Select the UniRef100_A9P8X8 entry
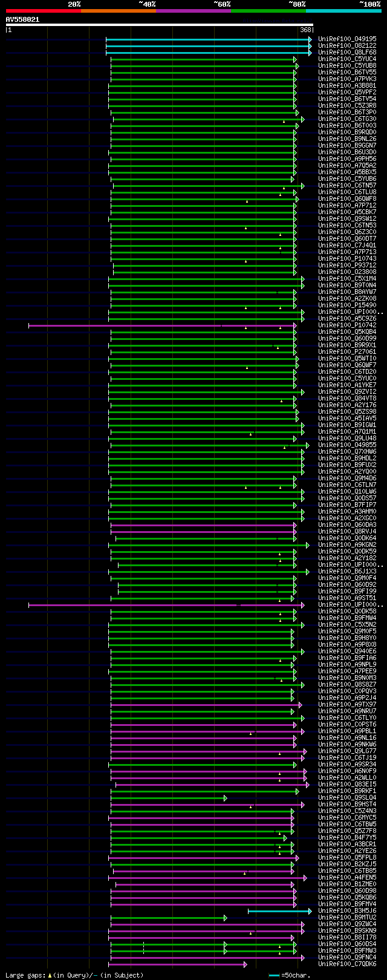The height and width of the screenshot is (980, 387). click(347, 645)
